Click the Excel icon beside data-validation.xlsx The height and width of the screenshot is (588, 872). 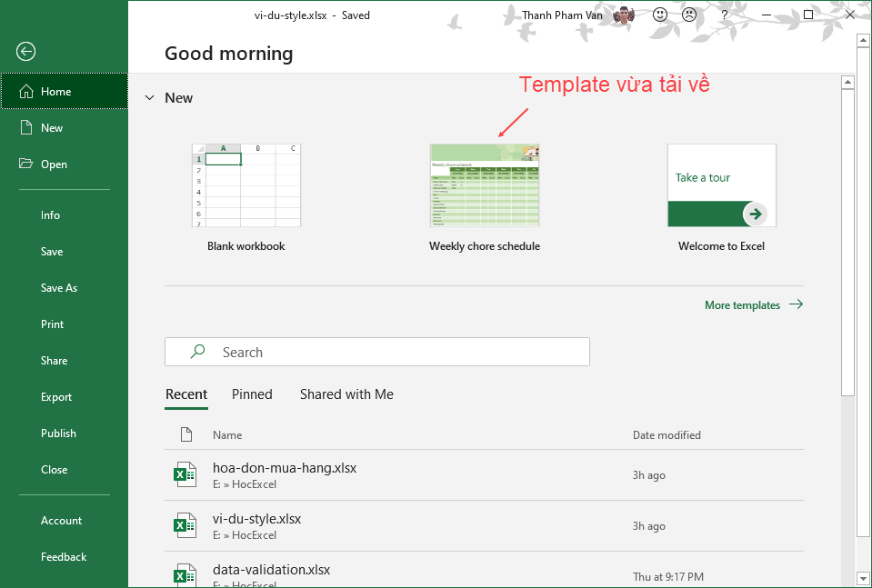point(185,575)
